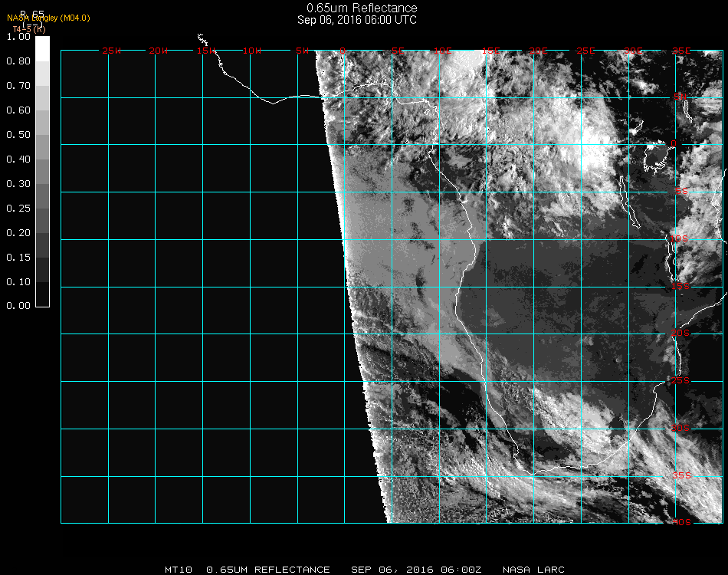Click the 10W longitude label
The height and width of the screenshot is (575, 728).
point(252,51)
